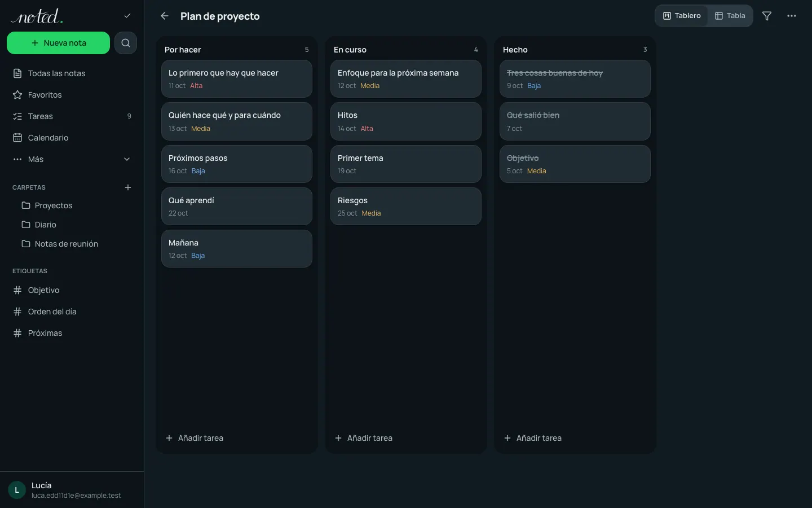Add a task to Por hacer column

[237, 438]
